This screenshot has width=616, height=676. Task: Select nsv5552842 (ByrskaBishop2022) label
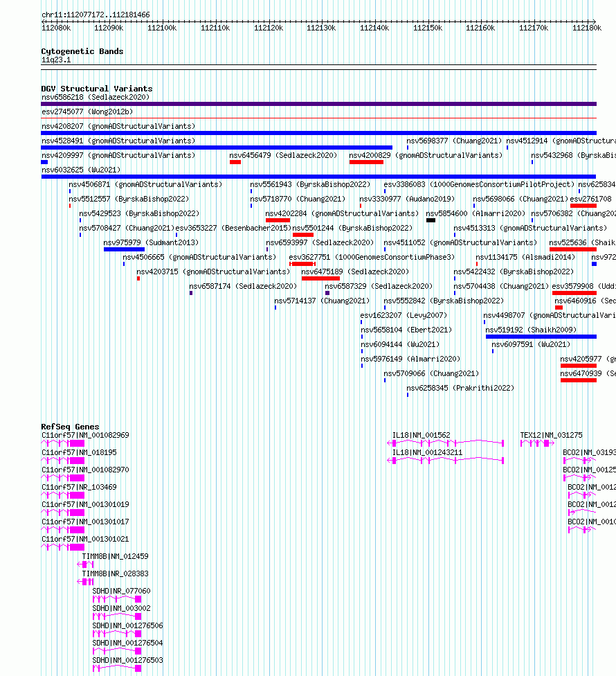[444, 301]
